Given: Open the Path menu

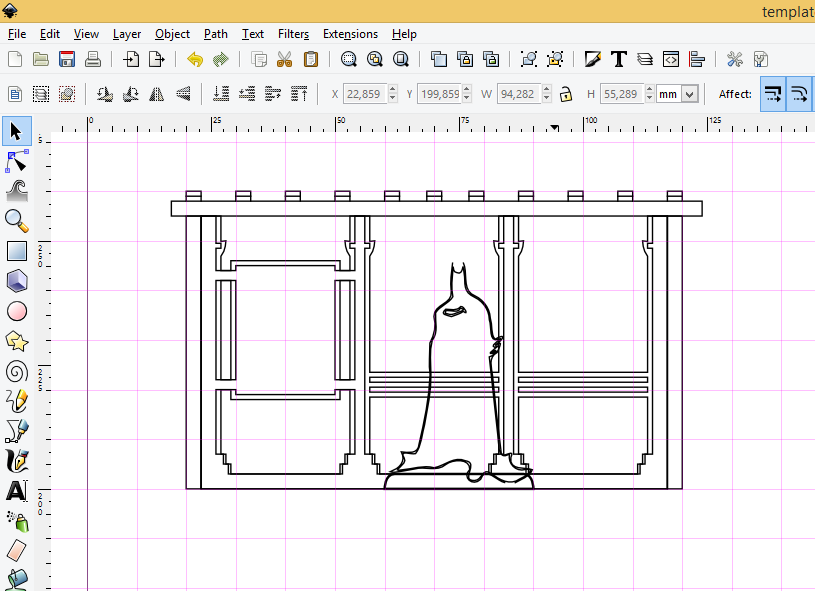Looking at the screenshot, I should tap(216, 34).
